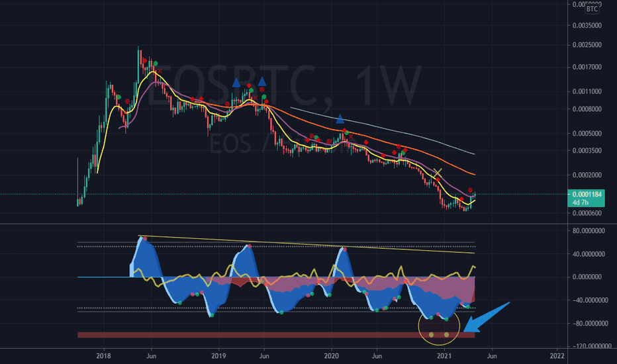The image size is (617, 364).
Task: Select the current price label 0.0001184
Action: [587, 195]
